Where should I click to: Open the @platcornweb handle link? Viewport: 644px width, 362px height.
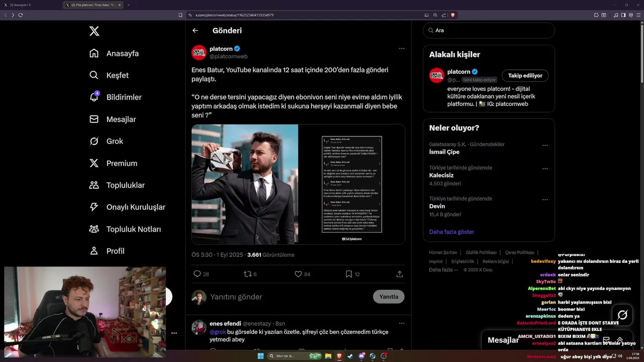point(228,56)
